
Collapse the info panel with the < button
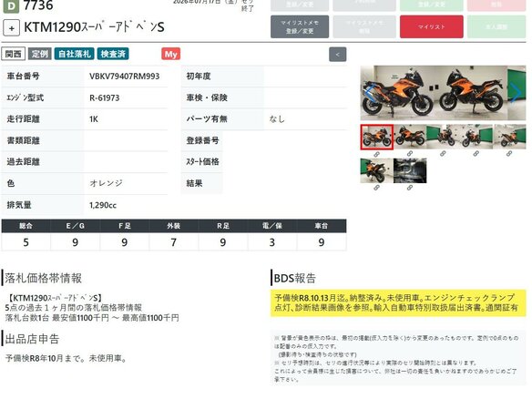click(x=338, y=55)
